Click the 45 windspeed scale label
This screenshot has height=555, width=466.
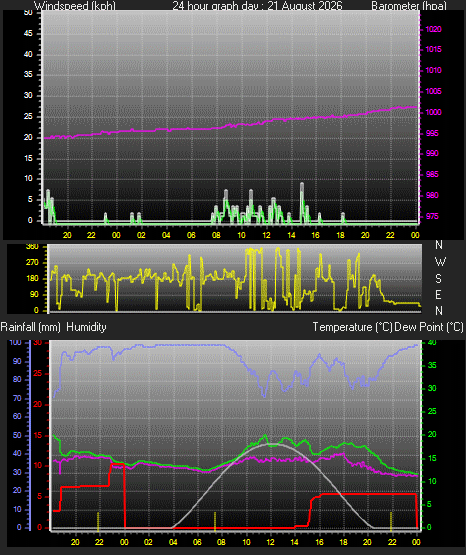(x=28, y=34)
